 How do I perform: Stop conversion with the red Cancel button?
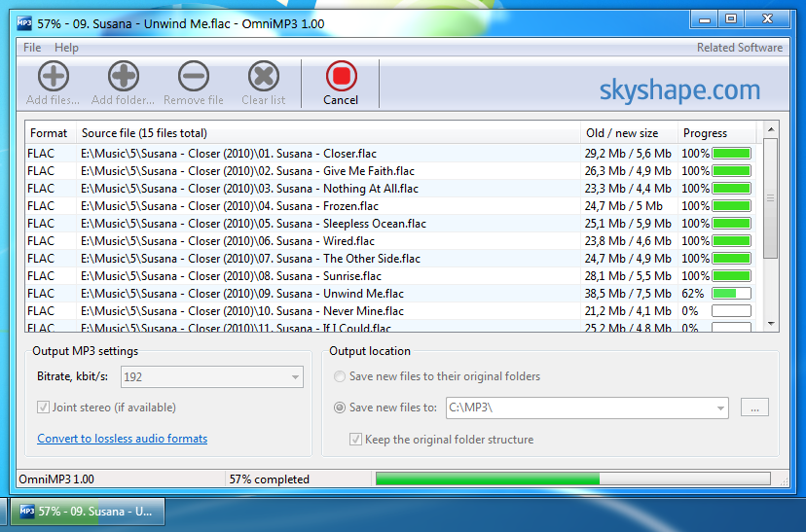341,76
